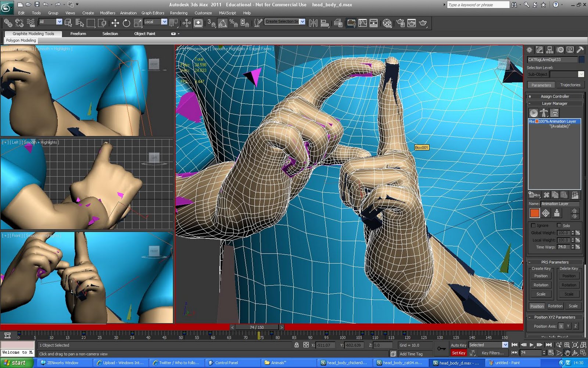Click Create Key Position button

point(541,276)
